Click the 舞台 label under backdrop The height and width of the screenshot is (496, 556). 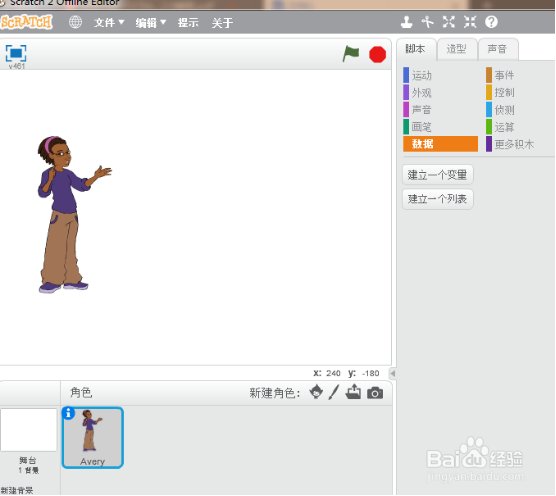[28, 460]
